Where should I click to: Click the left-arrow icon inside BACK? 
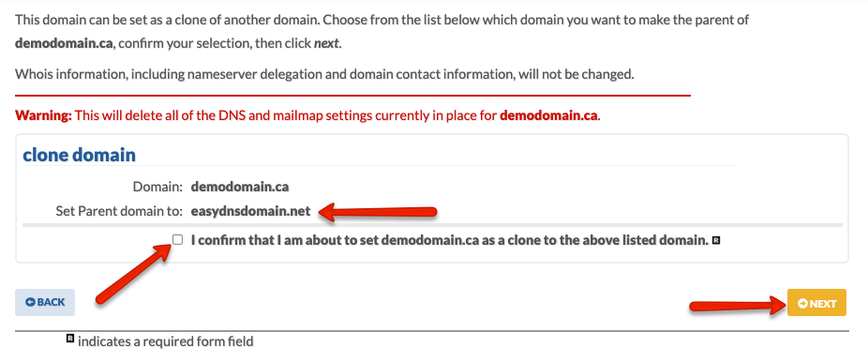30,302
